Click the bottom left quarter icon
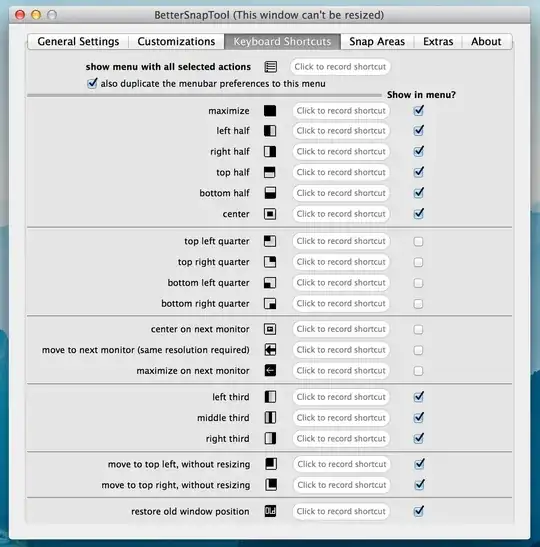This screenshot has width=540, height=547. point(270,283)
